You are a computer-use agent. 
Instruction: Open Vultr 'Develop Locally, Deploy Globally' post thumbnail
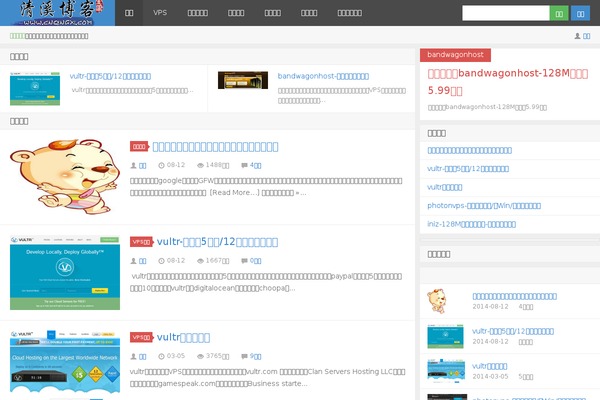(65, 273)
